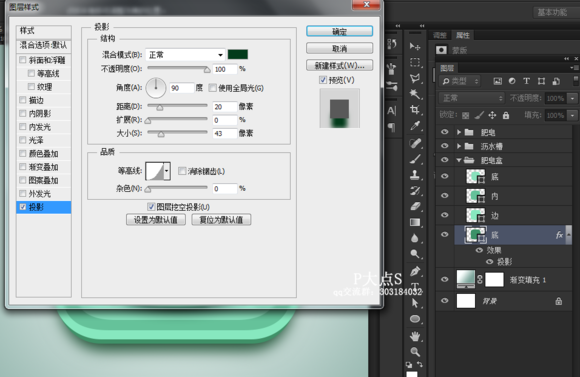
Task: Select the Eraser tool
Action: point(415,206)
